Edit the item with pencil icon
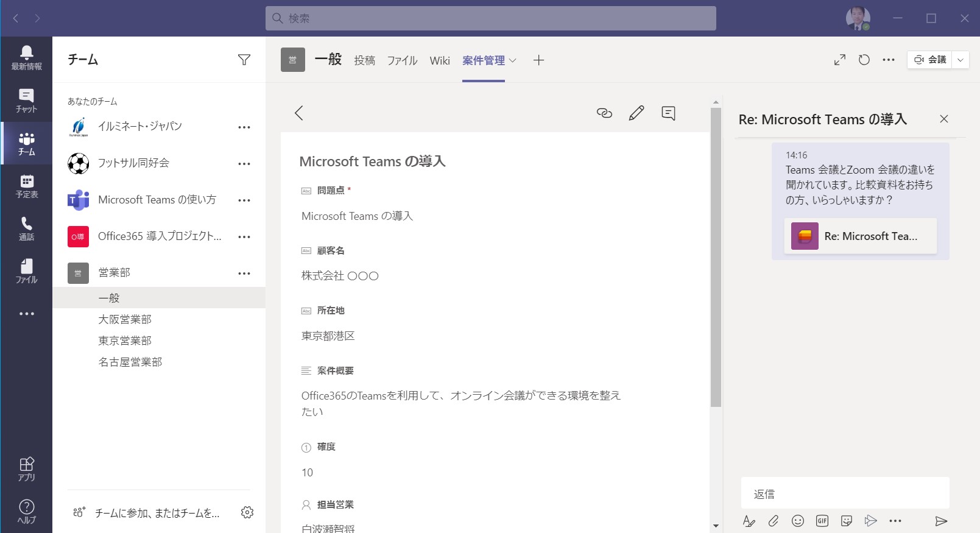Viewport: 980px width, 533px height. pos(636,113)
